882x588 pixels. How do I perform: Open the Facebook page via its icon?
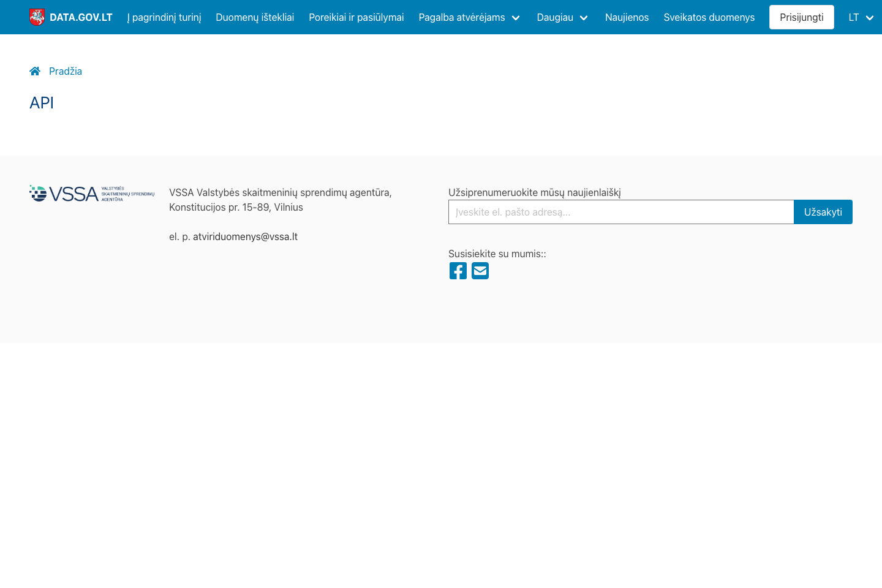(458, 270)
